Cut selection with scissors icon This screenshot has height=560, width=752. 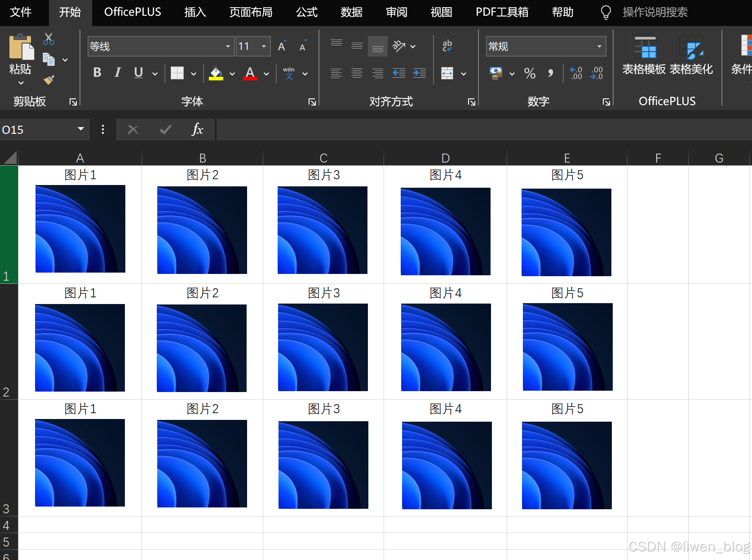click(x=49, y=39)
